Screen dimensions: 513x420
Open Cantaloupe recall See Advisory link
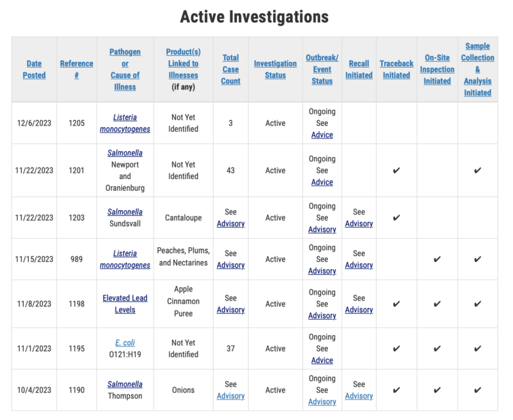click(359, 224)
